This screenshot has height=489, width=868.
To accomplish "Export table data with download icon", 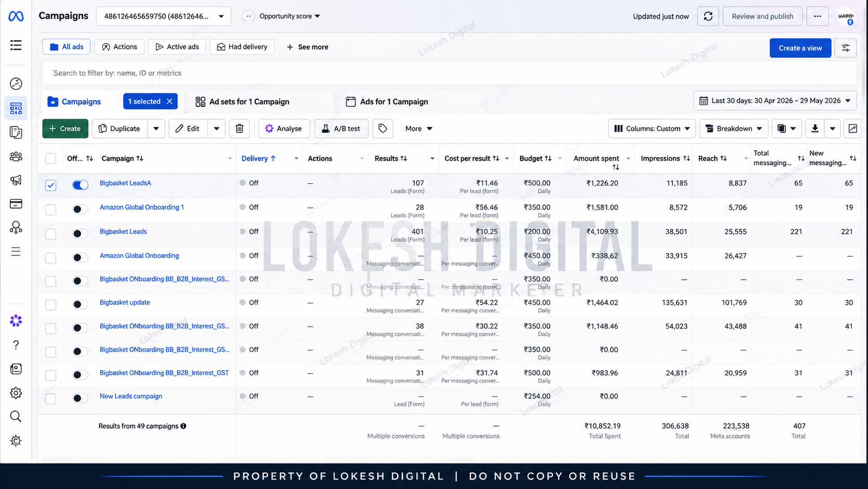I will [x=815, y=128].
